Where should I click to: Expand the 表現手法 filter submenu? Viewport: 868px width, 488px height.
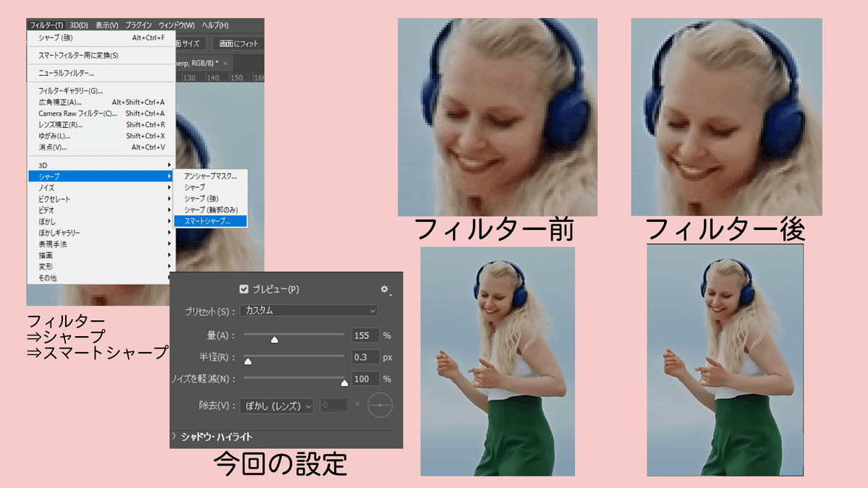101,244
